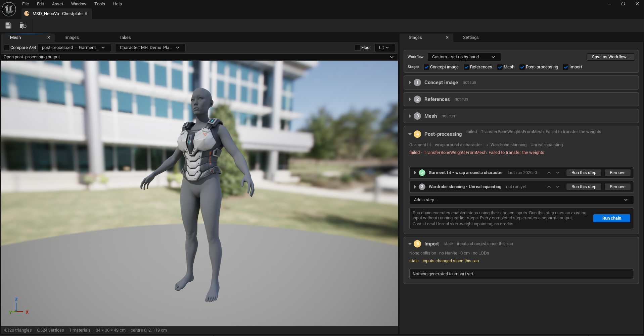The image size is (644, 336).
Task: Click the red failed TransferBoneWeightsFromMesh message
Action: (476, 153)
